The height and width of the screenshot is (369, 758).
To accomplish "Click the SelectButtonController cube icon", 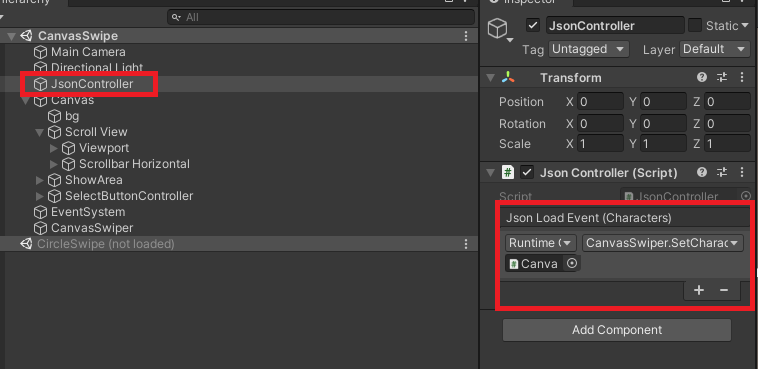I will point(54,196).
